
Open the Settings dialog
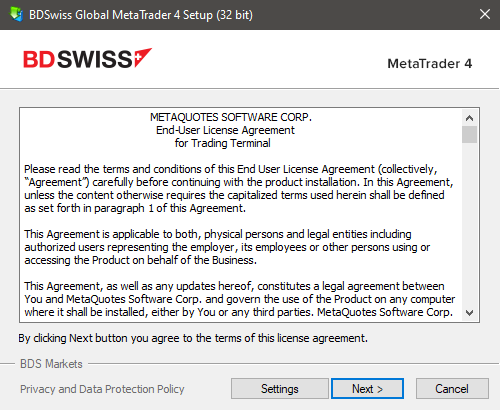tap(280, 389)
